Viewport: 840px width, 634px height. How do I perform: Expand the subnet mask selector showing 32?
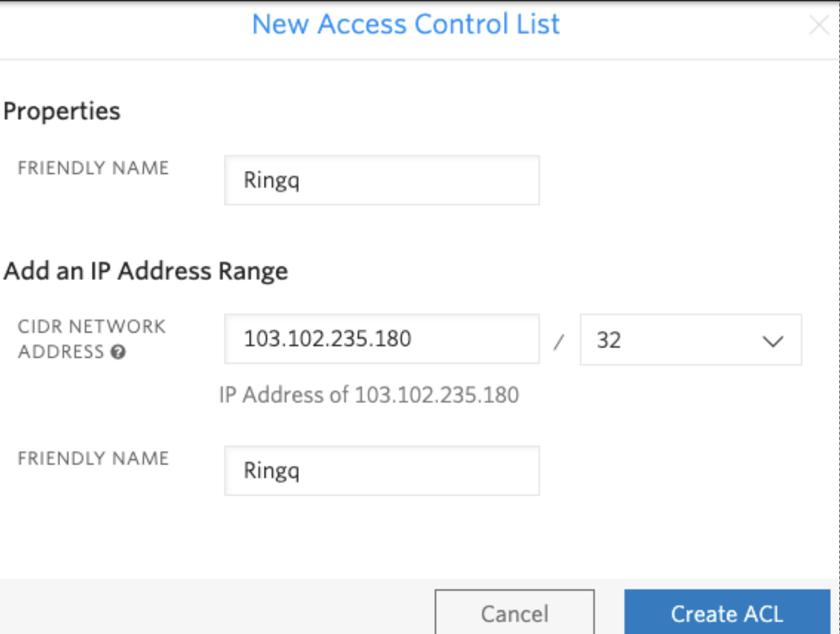click(689, 341)
